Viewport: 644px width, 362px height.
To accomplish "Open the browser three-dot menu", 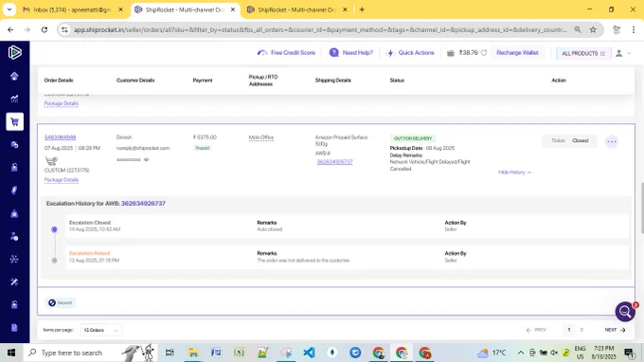I will [x=634, y=29].
